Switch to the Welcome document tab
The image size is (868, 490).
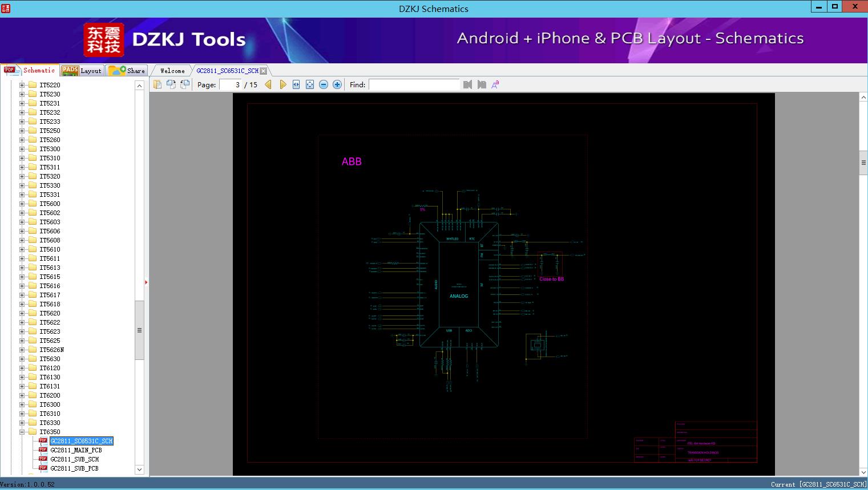click(172, 71)
